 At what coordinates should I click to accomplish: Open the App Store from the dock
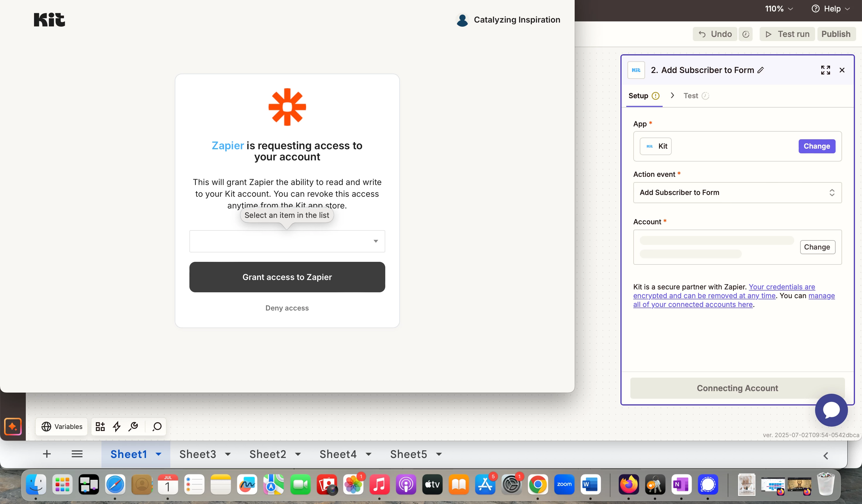(485, 484)
